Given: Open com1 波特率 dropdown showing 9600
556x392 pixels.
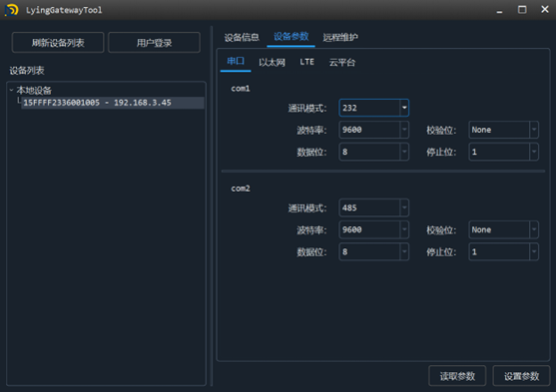Looking at the screenshot, I should pyautogui.click(x=373, y=130).
